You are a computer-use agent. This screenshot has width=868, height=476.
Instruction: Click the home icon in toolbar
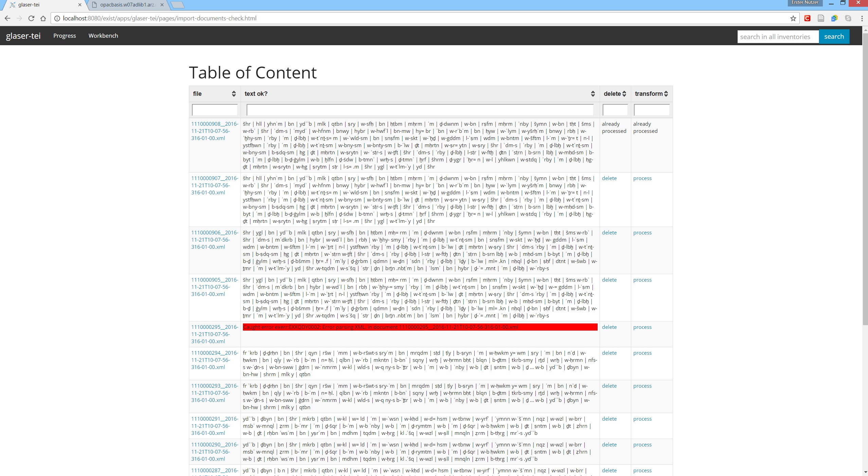(x=43, y=18)
